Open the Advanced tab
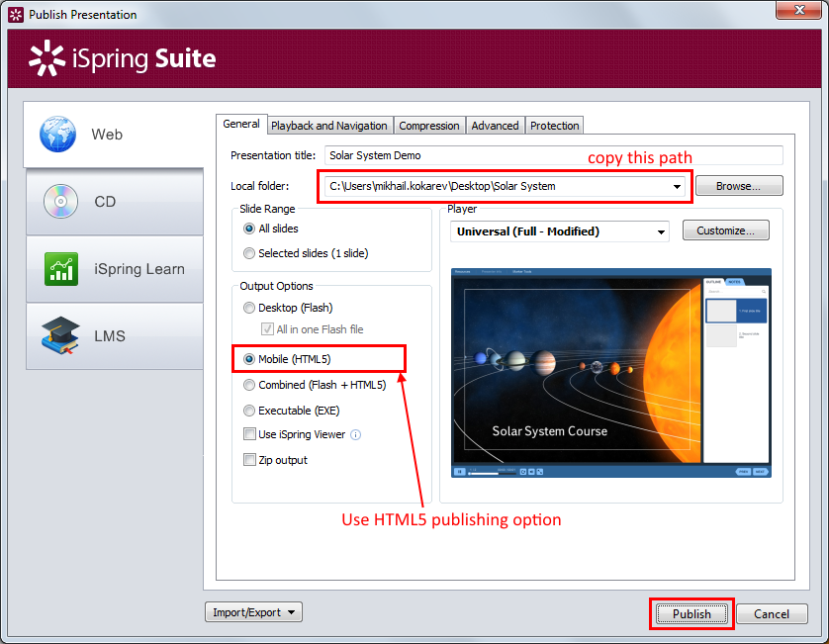Screen dimensions: 829x644 496,126
